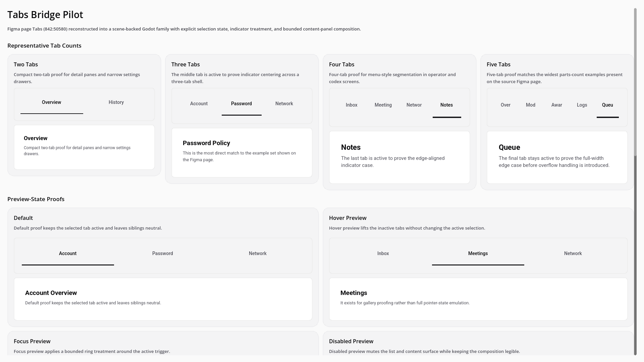644x362 pixels.
Task: Click the "Focus Preview" card title
Action: 32,341
